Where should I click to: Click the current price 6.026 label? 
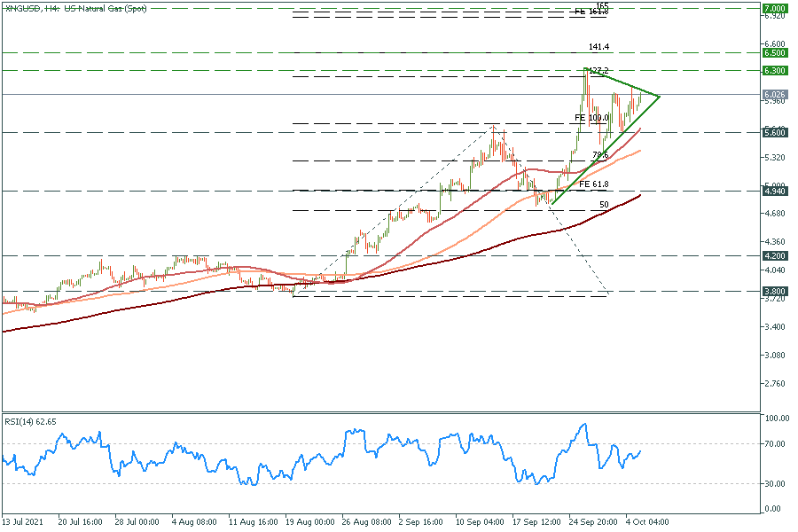(773, 94)
